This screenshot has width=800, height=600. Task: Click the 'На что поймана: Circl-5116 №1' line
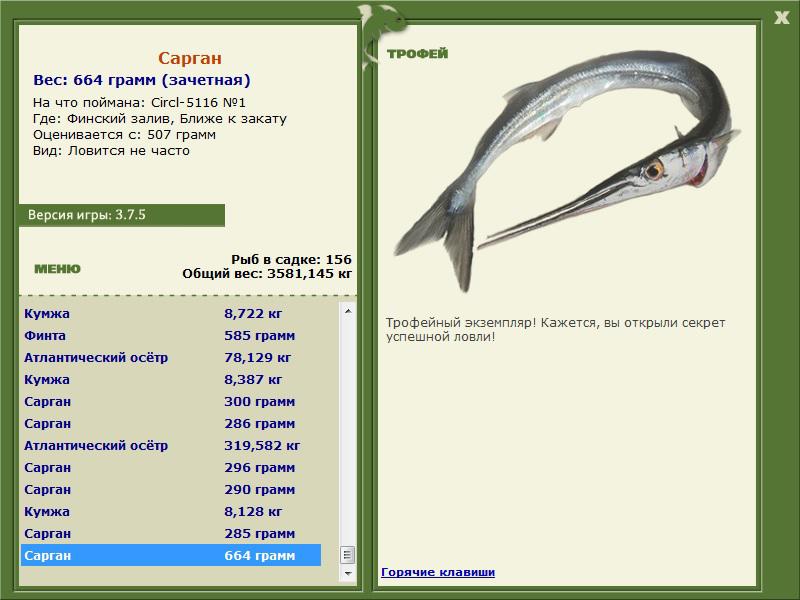coord(139,103)
